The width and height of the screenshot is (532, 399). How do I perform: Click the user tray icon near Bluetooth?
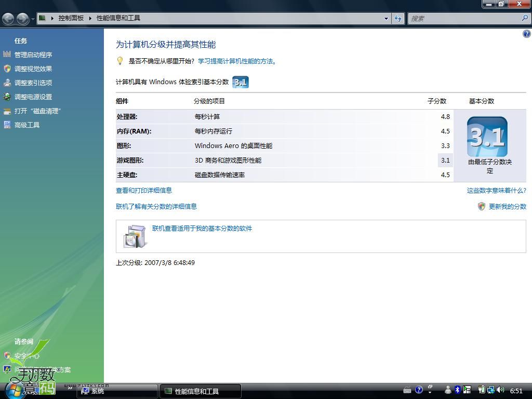[448, 390]
